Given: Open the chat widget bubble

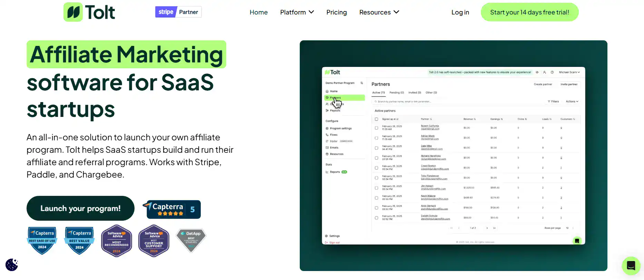Looking at the screenshot, I should point(631,266).
